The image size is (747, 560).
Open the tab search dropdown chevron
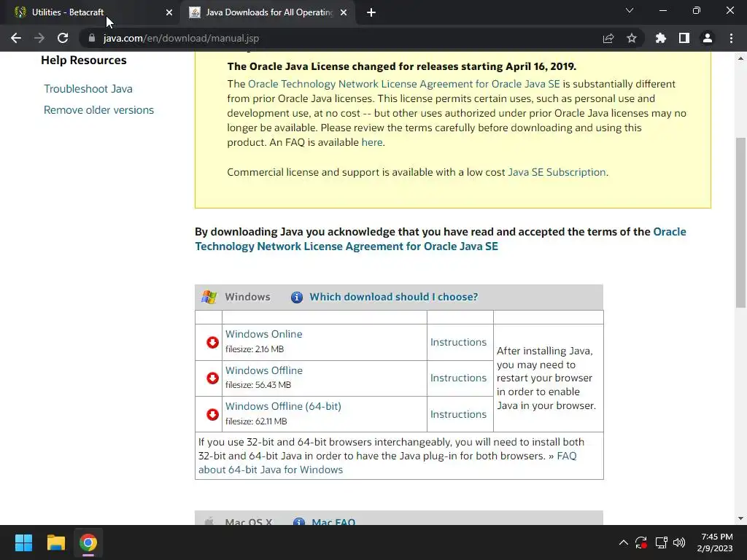(630, 10)
